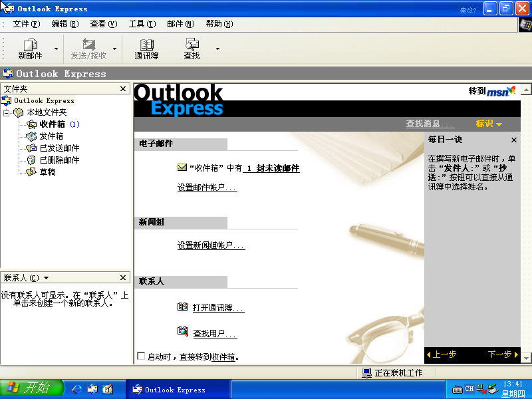Click the 查找用户 link
Image resolution: width=532 pixels, height=399 pixels.
click(215, 334)
